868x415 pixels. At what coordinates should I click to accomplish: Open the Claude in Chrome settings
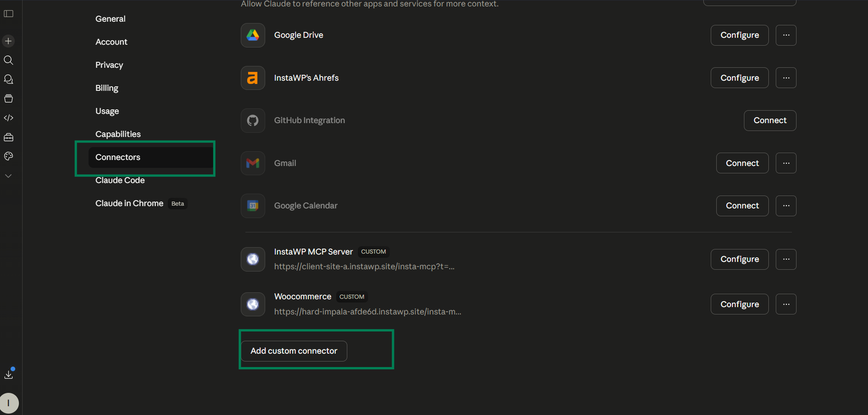coord(130,203)
